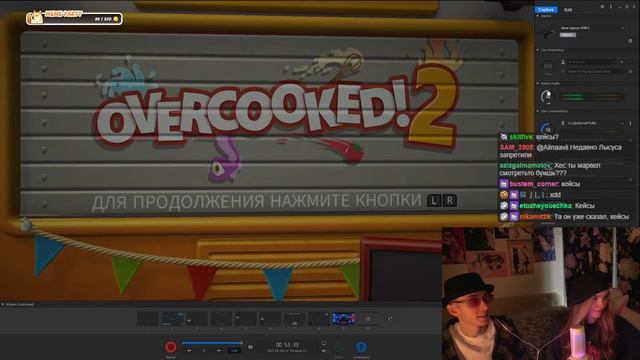Click the streaming layout icon in Live Streaming

coord(548,67)
